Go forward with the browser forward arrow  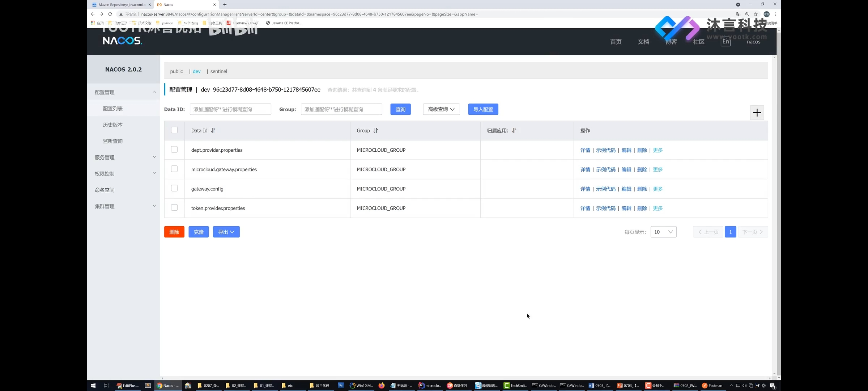tap(101, 14)
